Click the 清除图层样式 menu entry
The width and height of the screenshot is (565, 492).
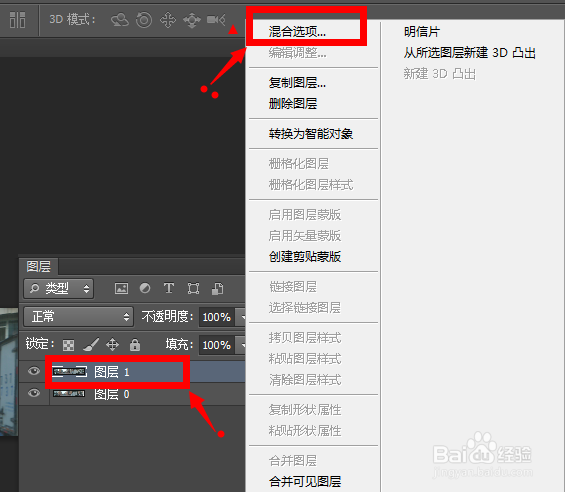click(305, 380)
